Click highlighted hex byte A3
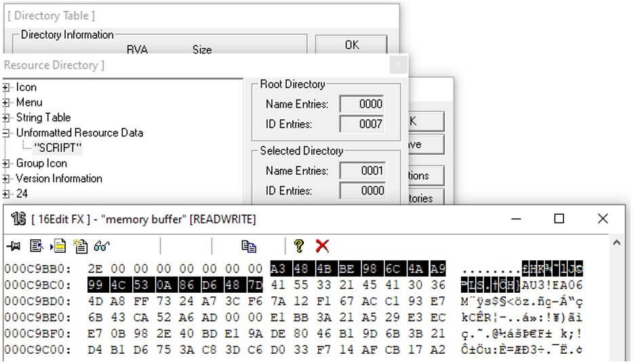 (278, 268)
